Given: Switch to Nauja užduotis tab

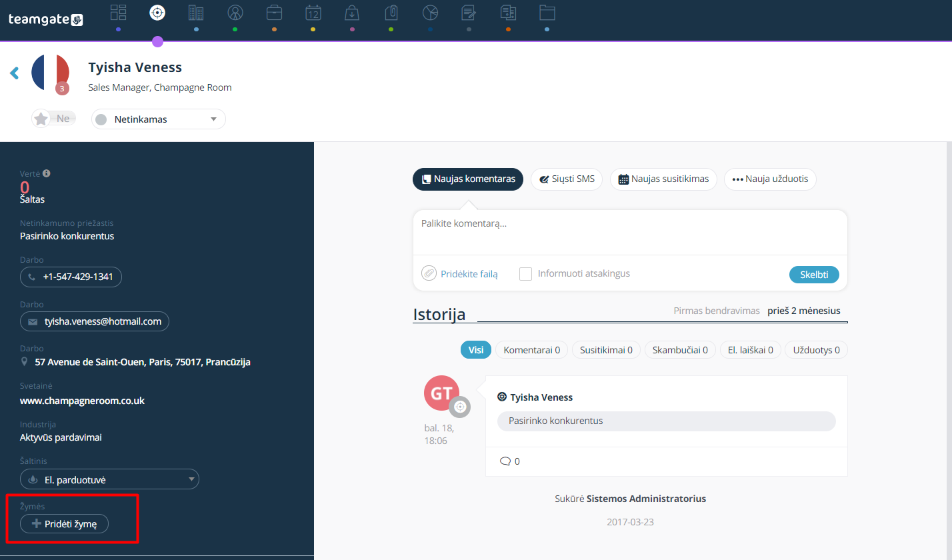Looking at the screenshot, I should click(770, 179).
